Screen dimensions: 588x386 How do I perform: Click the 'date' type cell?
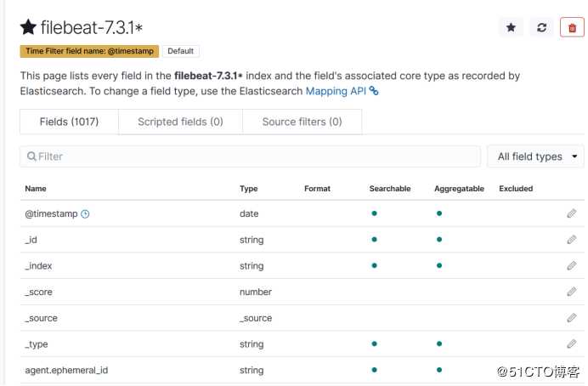pos(249,213)
